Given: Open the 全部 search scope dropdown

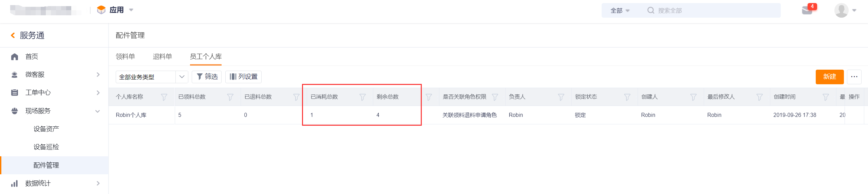Looking at the screenshot, I should click(x=620, y=11).
